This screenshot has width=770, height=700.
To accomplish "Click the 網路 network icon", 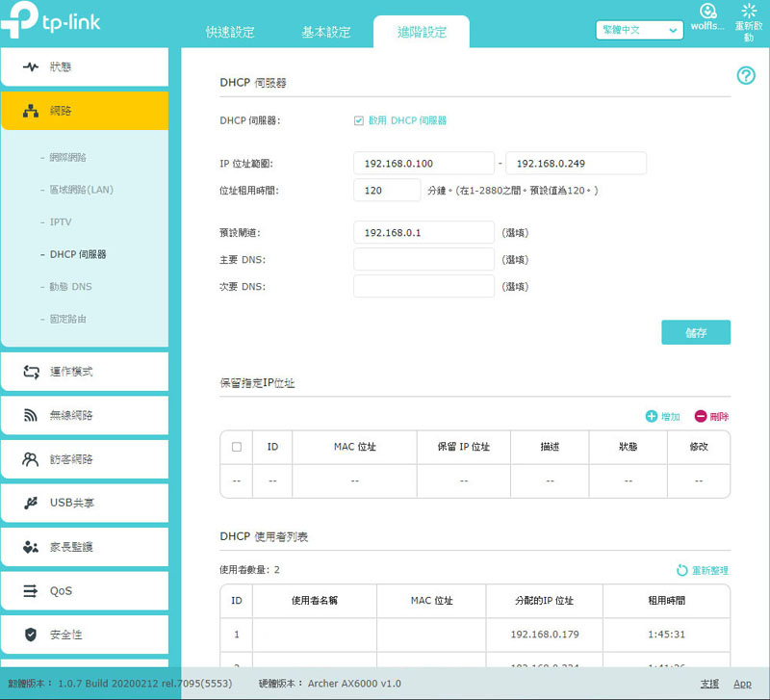I will (x=31, y=111).
